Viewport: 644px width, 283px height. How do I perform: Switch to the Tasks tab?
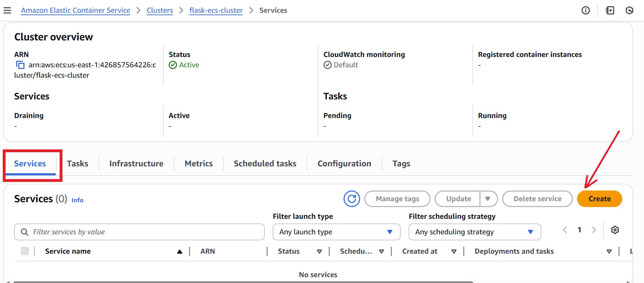78,164
